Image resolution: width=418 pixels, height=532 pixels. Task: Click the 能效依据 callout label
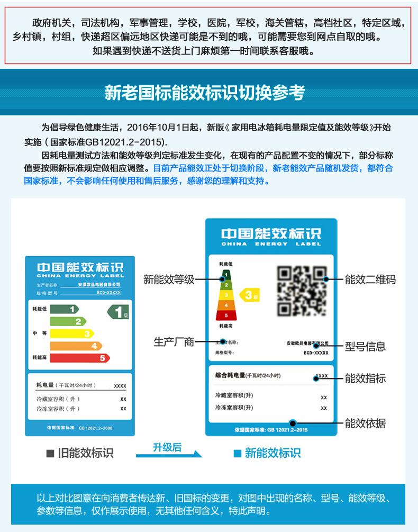pyautogui.click(x=365, y=423)
